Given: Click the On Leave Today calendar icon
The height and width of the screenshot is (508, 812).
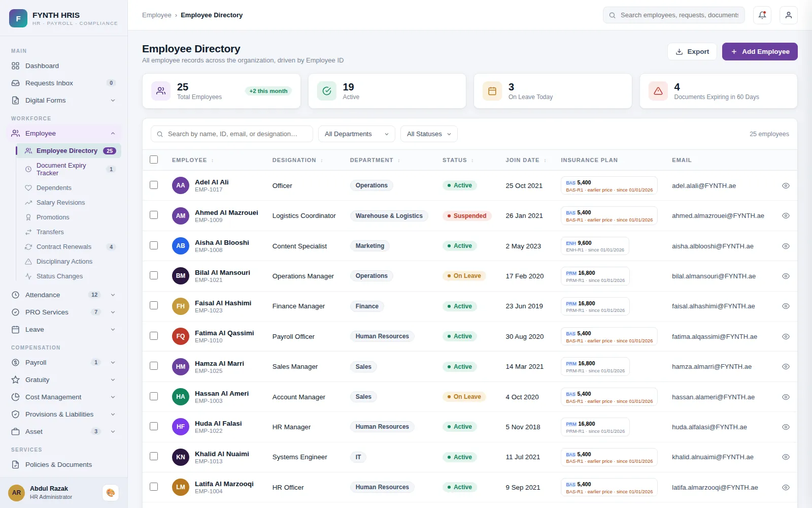Looking at the screenshot, I should pos(492,91).
